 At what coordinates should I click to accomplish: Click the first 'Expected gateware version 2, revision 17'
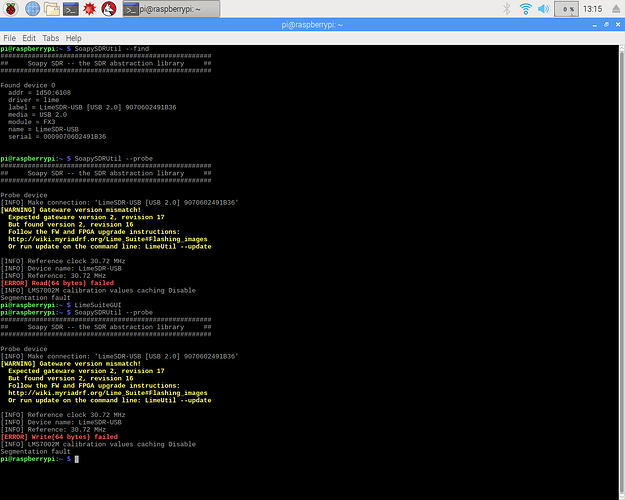pyautogui.click(x=86, y=217)
